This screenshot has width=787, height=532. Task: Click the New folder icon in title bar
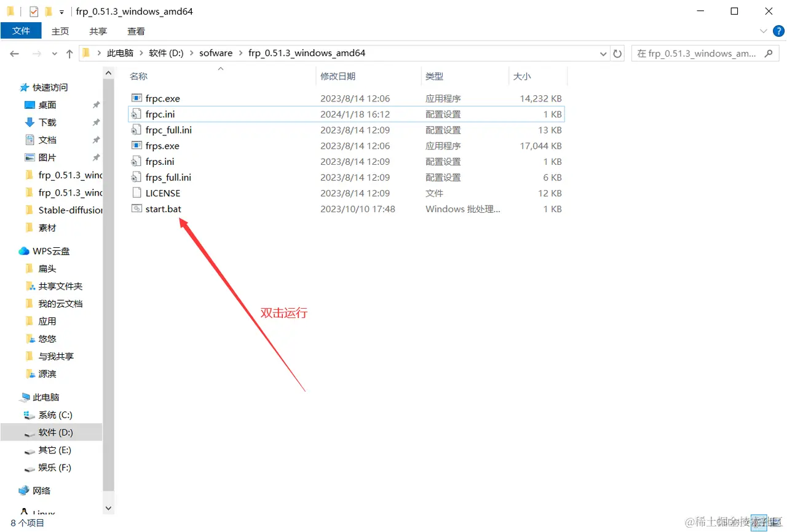coord(49,11)
